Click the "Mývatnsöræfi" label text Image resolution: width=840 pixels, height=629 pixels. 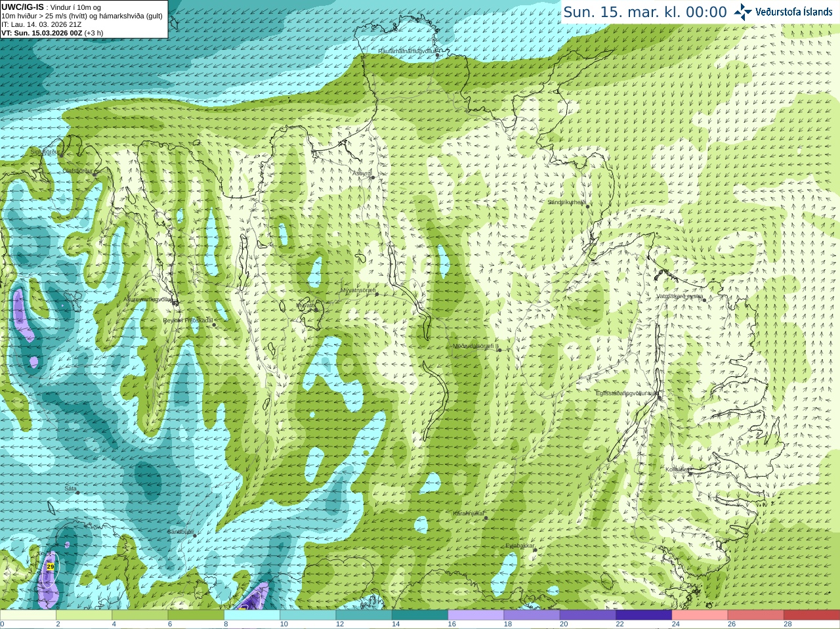click(358, 290)
